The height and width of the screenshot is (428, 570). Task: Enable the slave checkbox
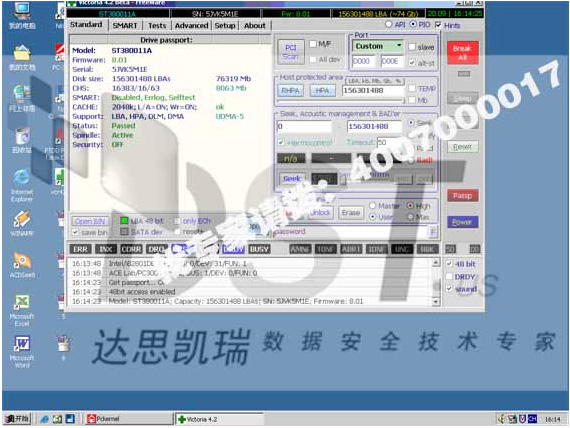(412, 47)
